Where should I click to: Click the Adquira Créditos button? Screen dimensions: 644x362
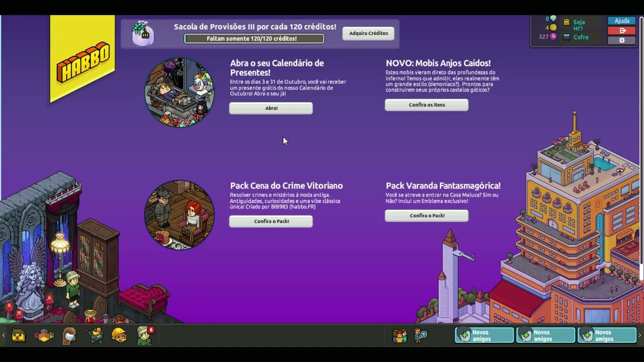click(368, 33)
